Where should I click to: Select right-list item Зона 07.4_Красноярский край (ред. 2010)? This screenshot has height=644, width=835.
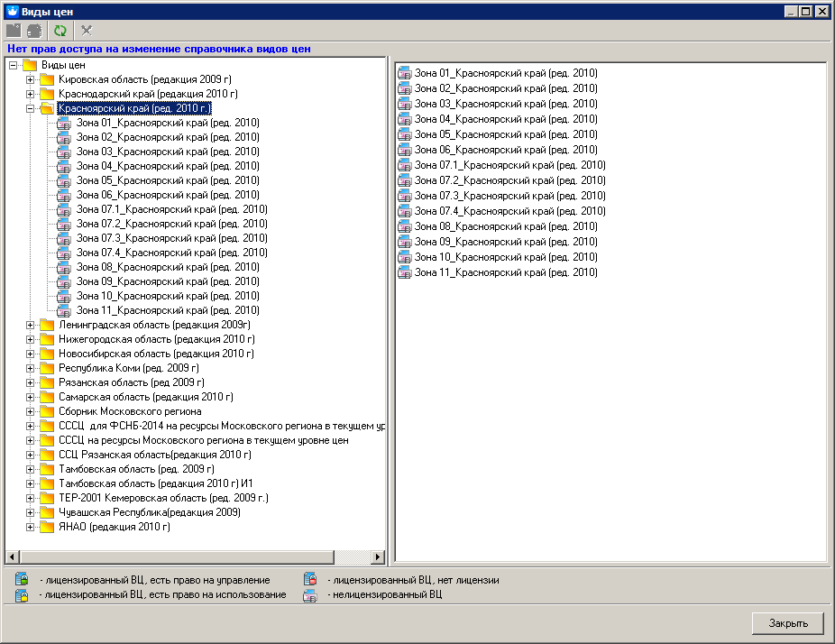[x=510, y=211]
